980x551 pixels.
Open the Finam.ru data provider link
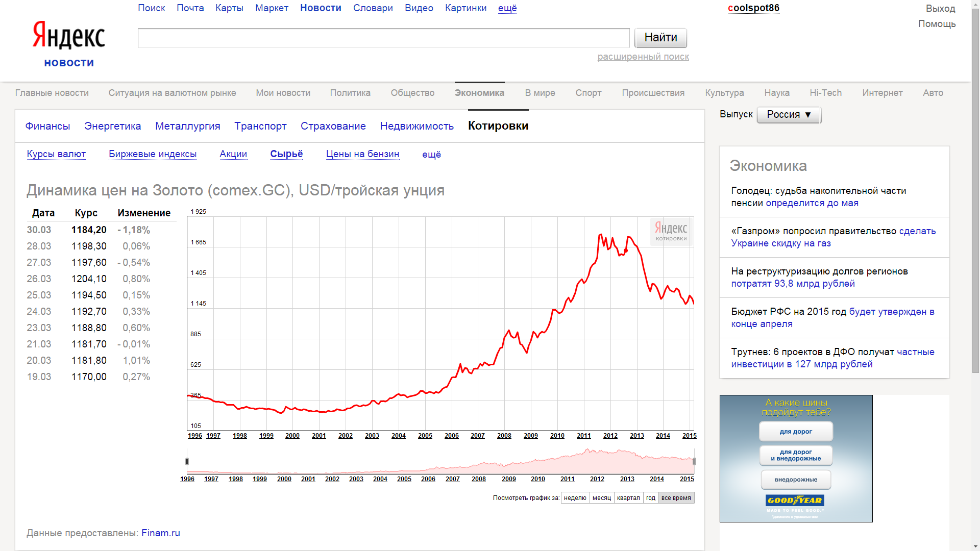(x=160, y=533)
